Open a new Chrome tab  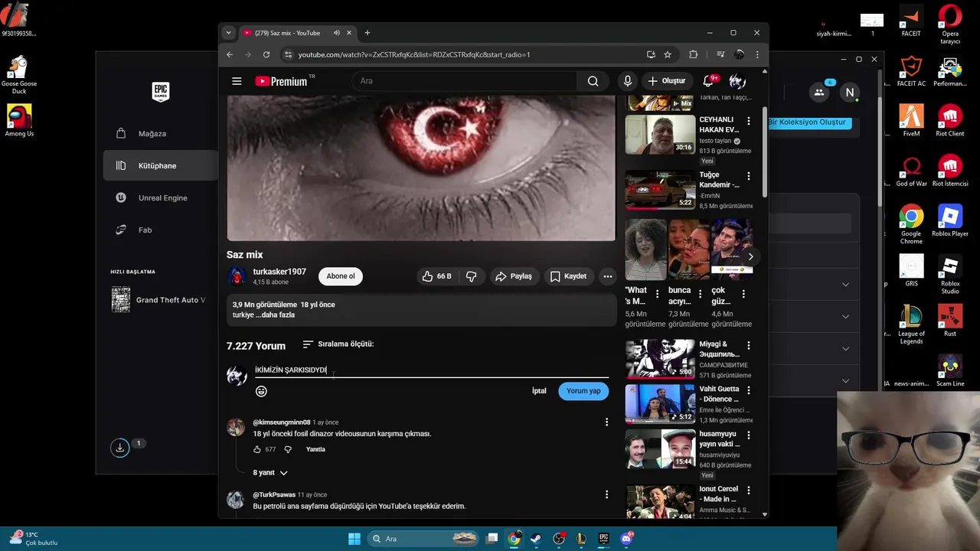point(367,33)
